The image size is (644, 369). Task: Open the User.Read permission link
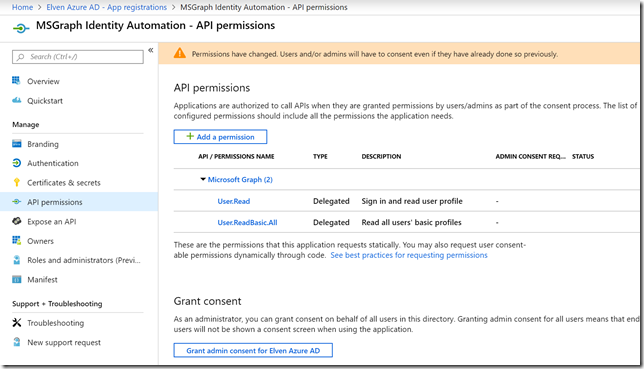234,201
